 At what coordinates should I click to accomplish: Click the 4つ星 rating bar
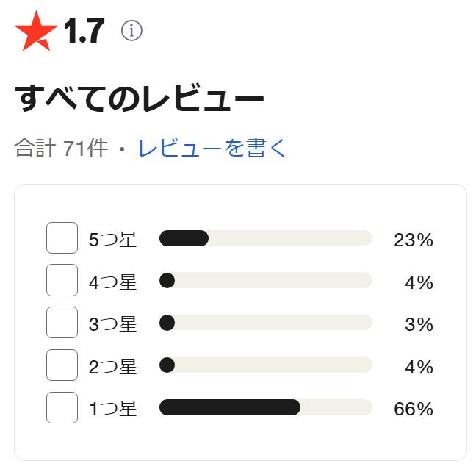(x=266, y=280)
